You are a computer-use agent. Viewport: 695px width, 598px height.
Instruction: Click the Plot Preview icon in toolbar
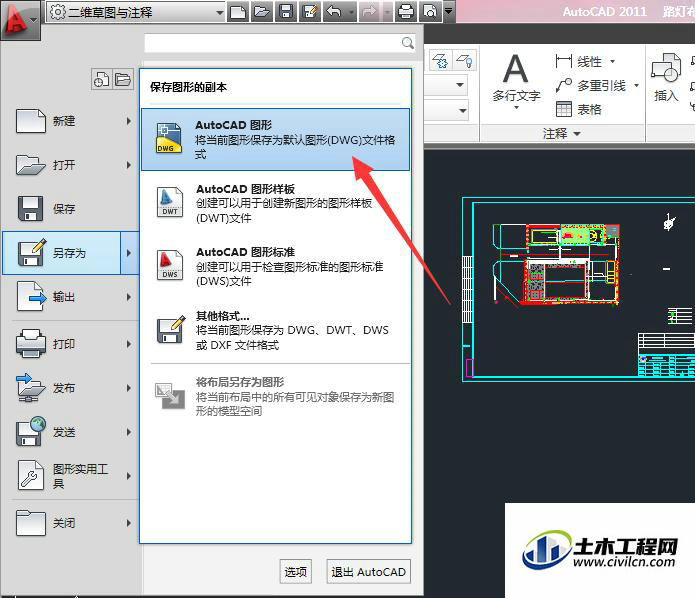point(430,12)
